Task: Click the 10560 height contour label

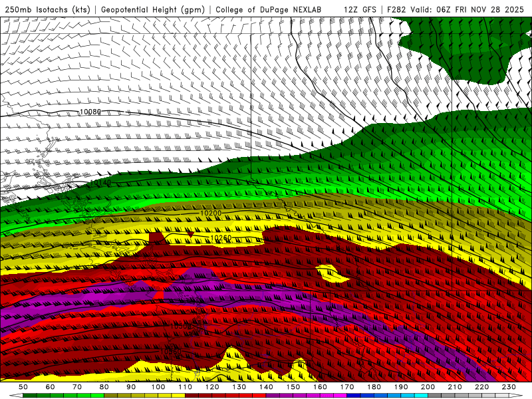Action: coord(171,351)
